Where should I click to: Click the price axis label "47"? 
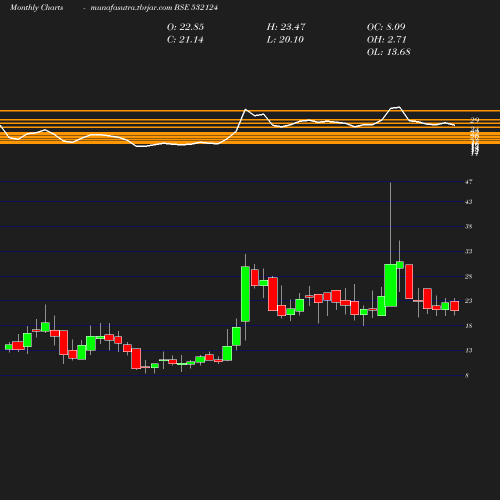tap(469, 182)
